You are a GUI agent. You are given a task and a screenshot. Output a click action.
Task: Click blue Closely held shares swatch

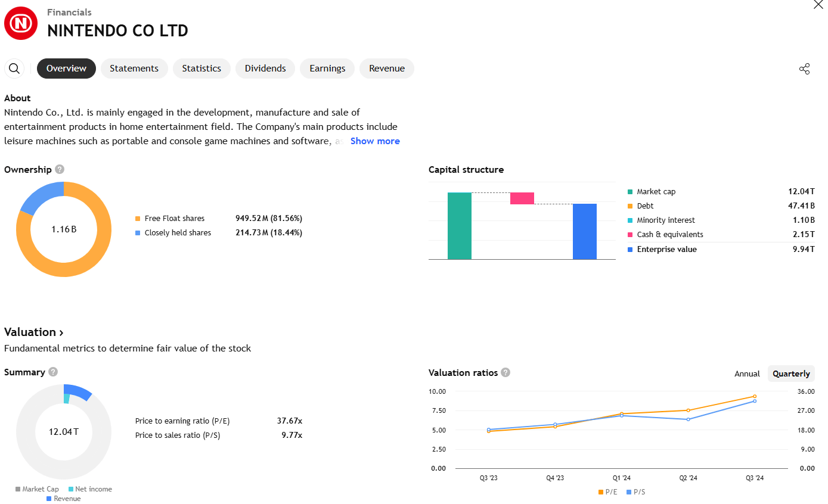click(138, 233)
